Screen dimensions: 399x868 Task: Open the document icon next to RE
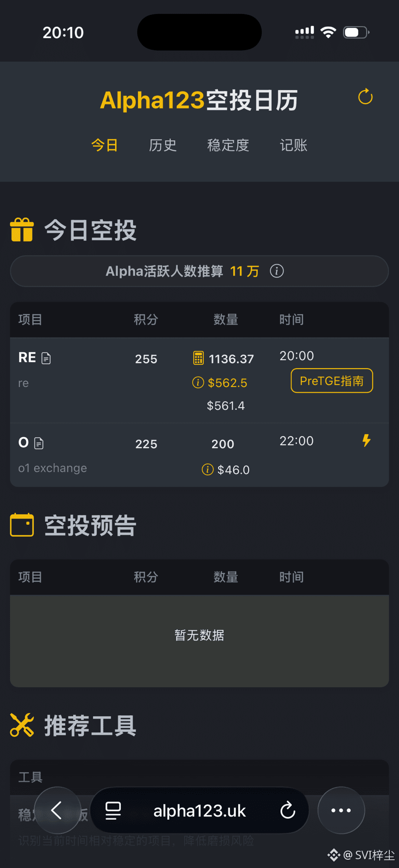(x=46, y=358)
